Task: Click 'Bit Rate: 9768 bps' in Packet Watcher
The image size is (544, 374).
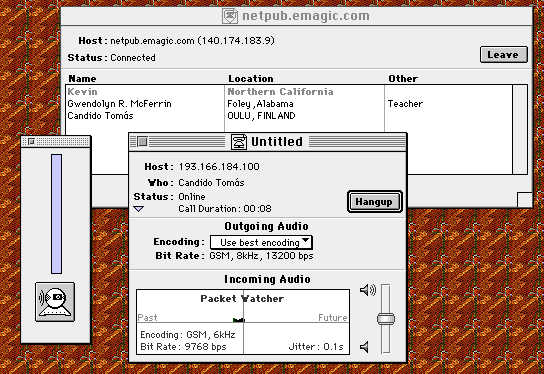Action: click(183, 347)
